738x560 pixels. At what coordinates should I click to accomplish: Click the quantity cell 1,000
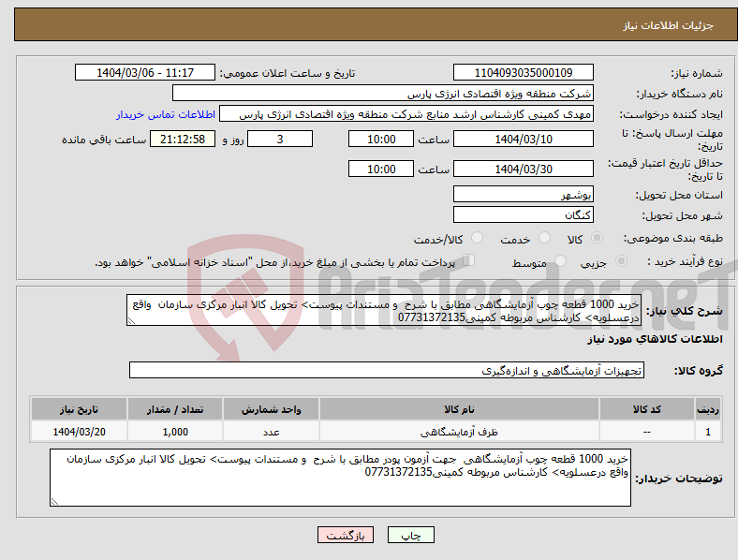coord(175,432)
